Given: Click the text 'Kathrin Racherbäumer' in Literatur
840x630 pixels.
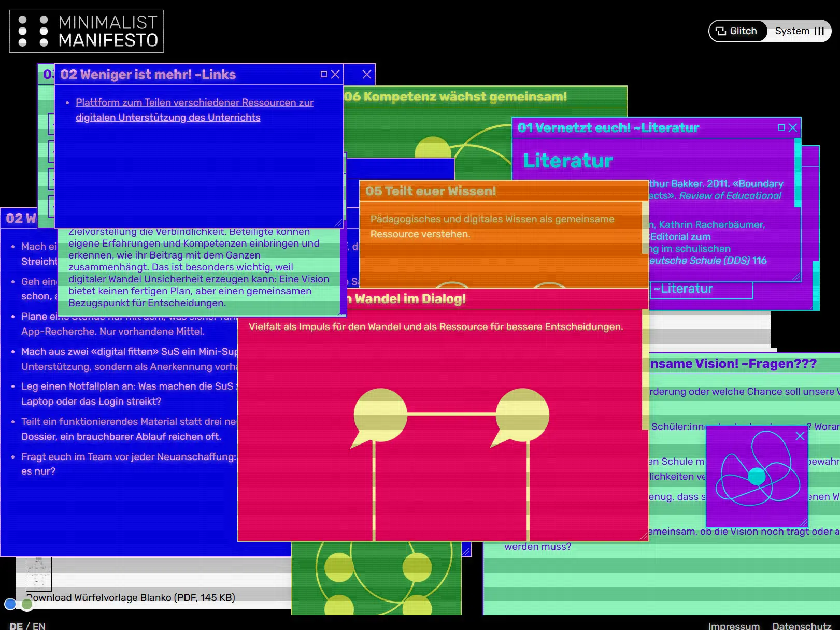Looking at the screenshot, I should point(711,225).
